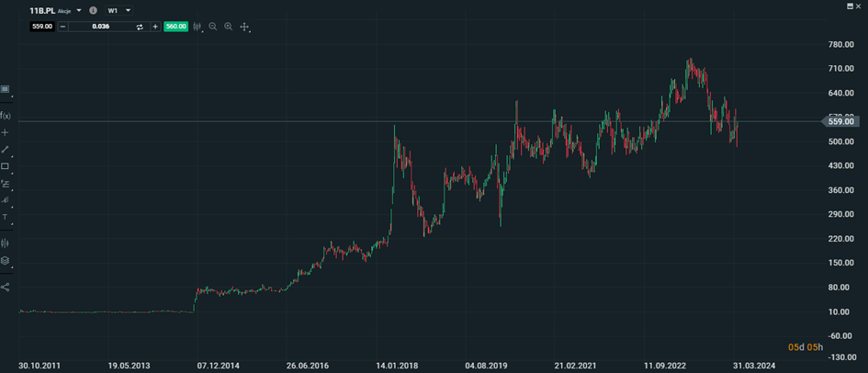Select the crosshair cursor tool
The width and height of the screenshot is (868, 373).
point(244,27)
